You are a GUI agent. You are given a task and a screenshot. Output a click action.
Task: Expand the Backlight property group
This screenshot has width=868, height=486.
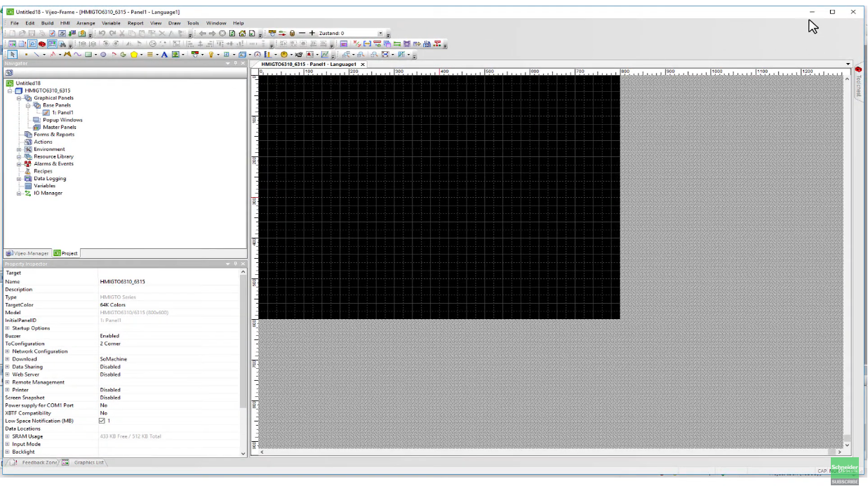pyautogui.click(x=7, y=452)
